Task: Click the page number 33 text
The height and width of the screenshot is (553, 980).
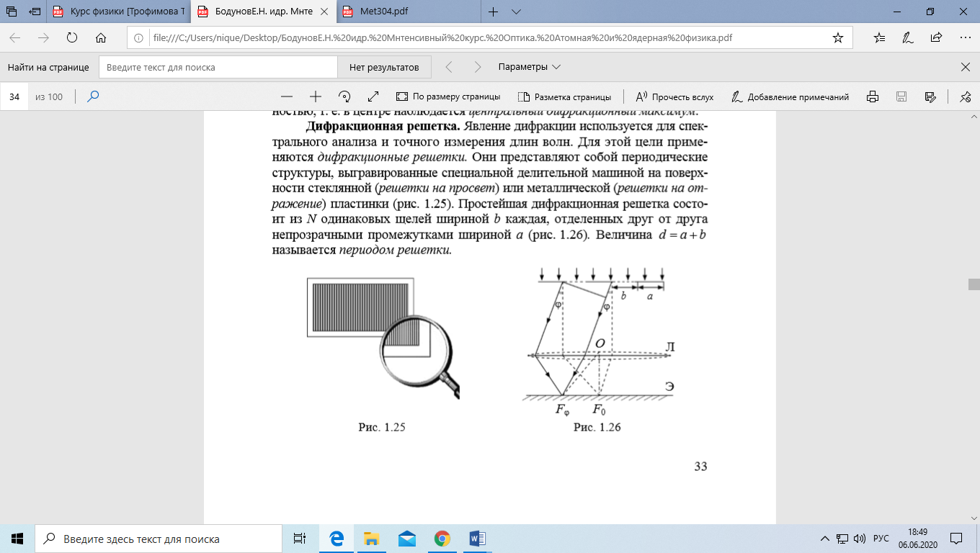Action: click(x=700, y=466)
